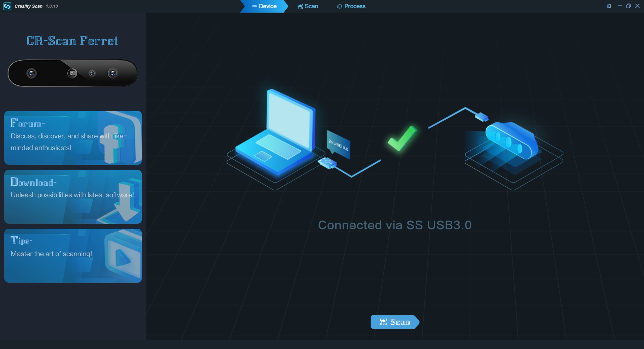
Task: Close the Creality Scan window
Action: 637,6
